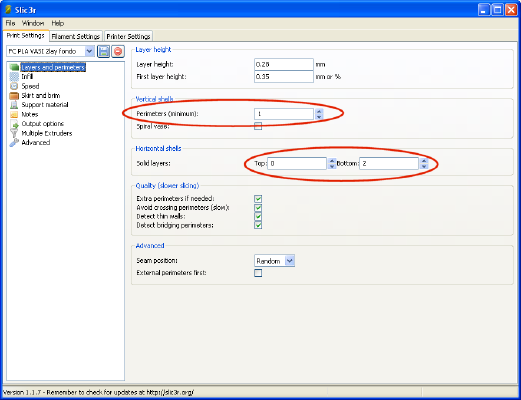Viewport: 521px width, 400px height.
Task: Switch to Filament Settings tab
Action: 76,36
